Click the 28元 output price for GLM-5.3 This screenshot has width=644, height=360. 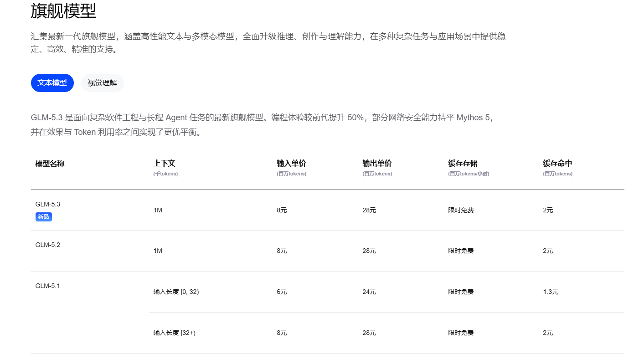click(x=369, y=210)
